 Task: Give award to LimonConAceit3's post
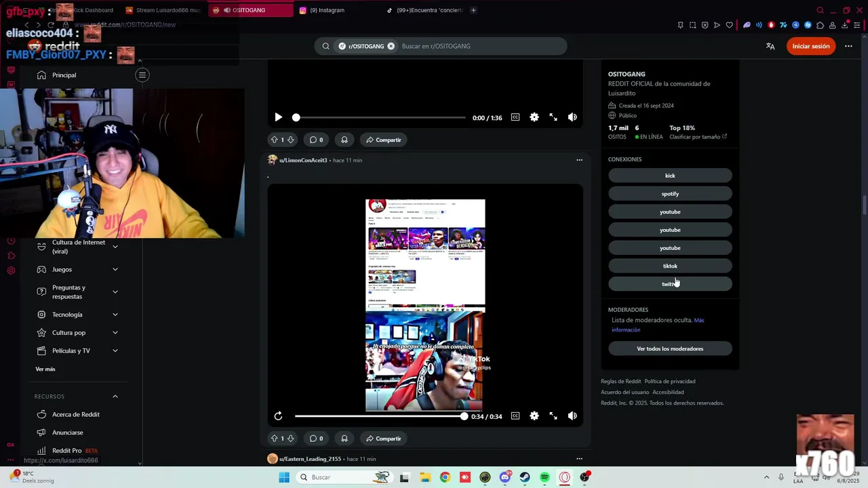344,439
